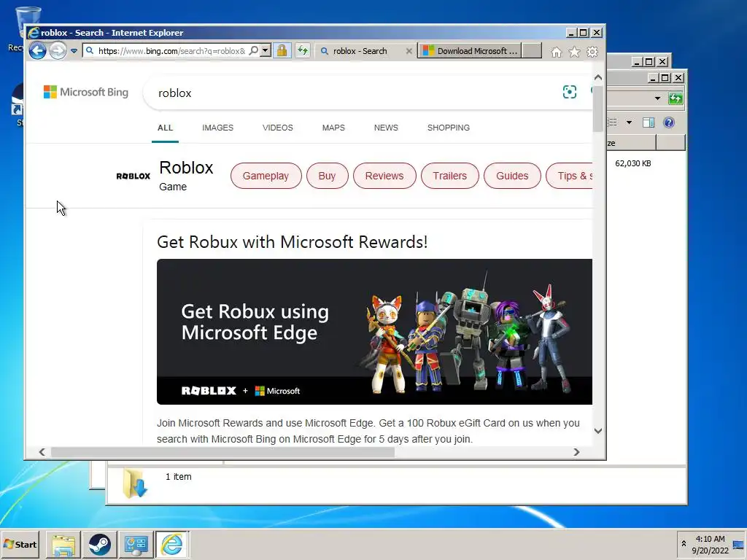Click the Microsoft Bing logo
The height and width of the screenshot is (560, 747).
pos(86,92)
